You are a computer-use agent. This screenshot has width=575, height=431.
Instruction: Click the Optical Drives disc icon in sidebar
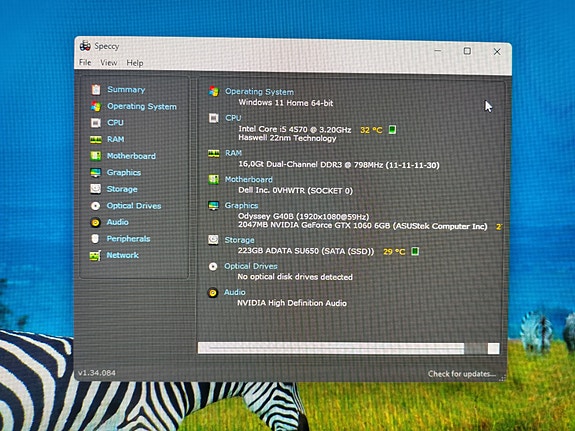[95, 206]
